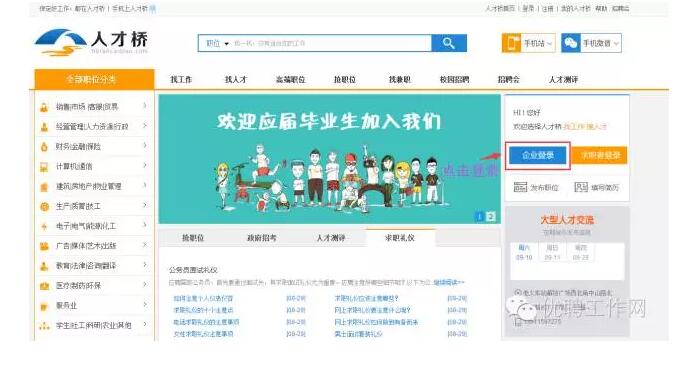Switch to the 求职礼仪 tab
This screenshot has width=690, height=384.
point(400,238)
